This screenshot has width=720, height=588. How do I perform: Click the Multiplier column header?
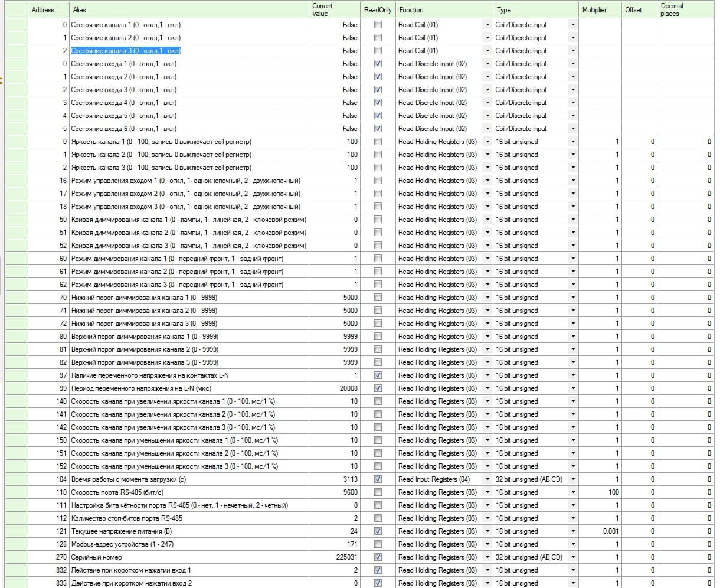coord(600,10)
